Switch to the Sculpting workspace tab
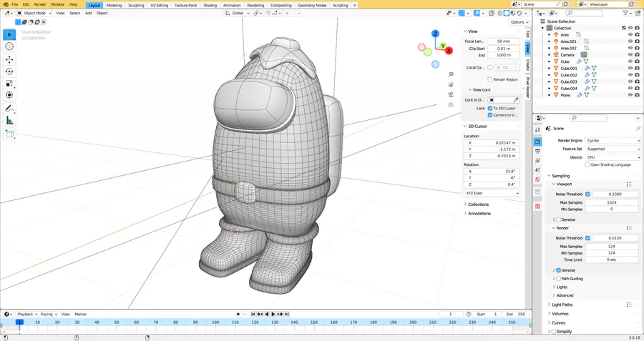644x341 pixels. [x=136, y=5]
